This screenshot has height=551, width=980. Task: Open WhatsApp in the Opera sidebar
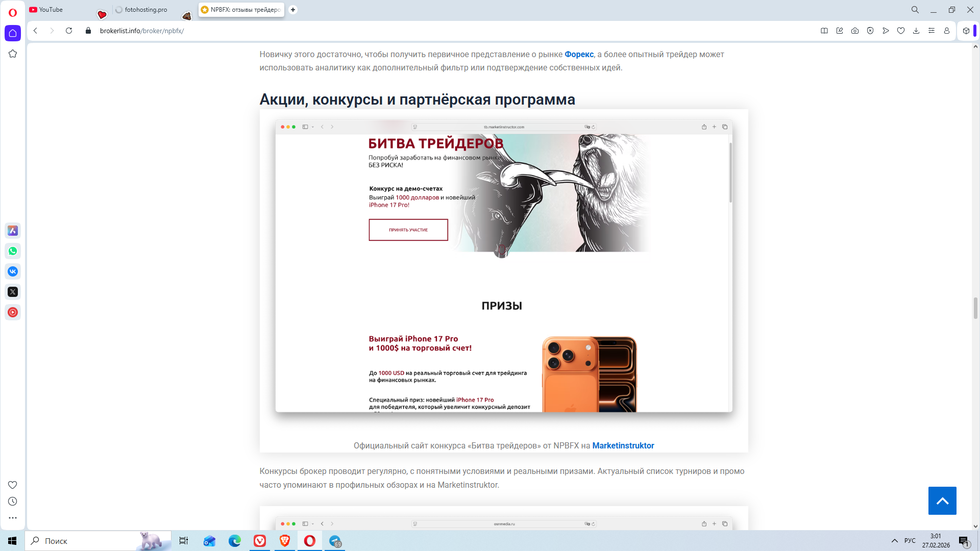point(13,251)
